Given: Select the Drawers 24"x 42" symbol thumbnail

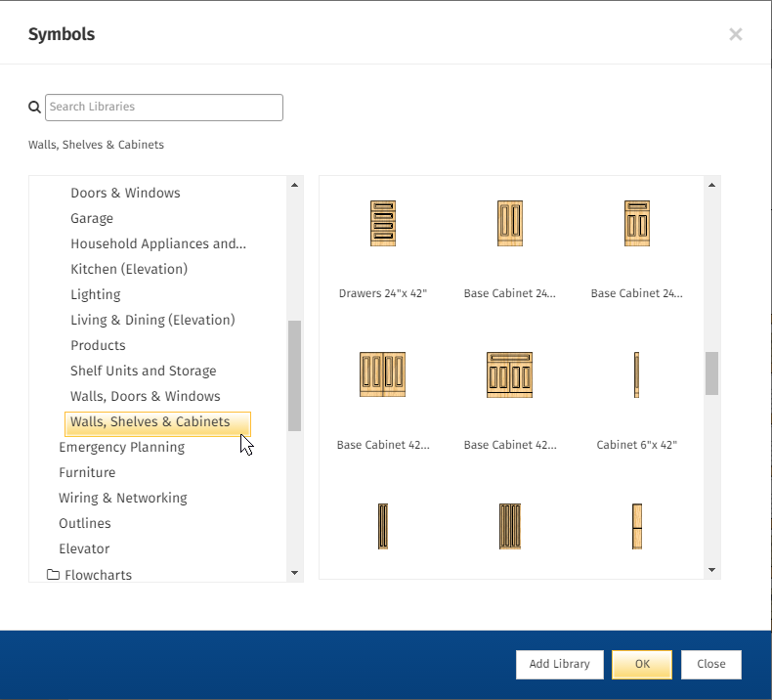Looking at the screenshot, I should [x=382, y=223].
